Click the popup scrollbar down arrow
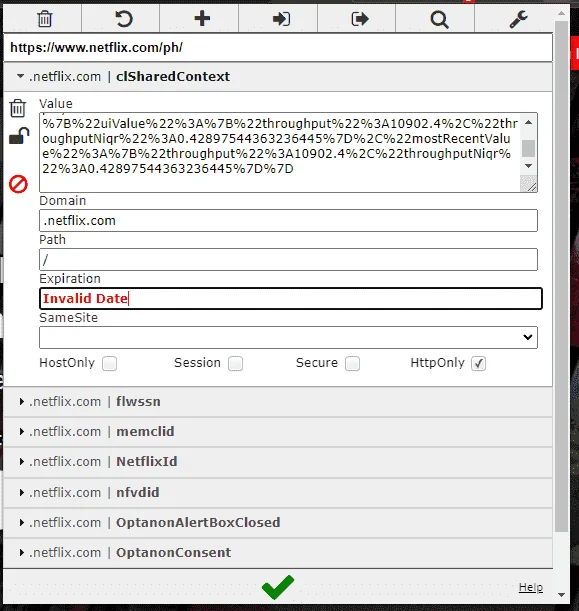This screenshot has width=579, height=611. click(561, 595)
